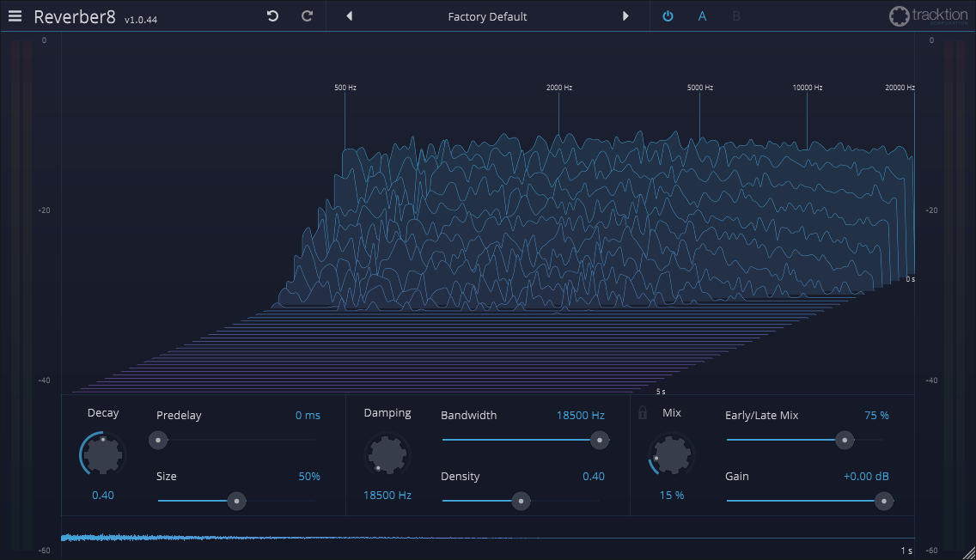
Task: Click the undo arrow icon
Action: pos(272,16)
